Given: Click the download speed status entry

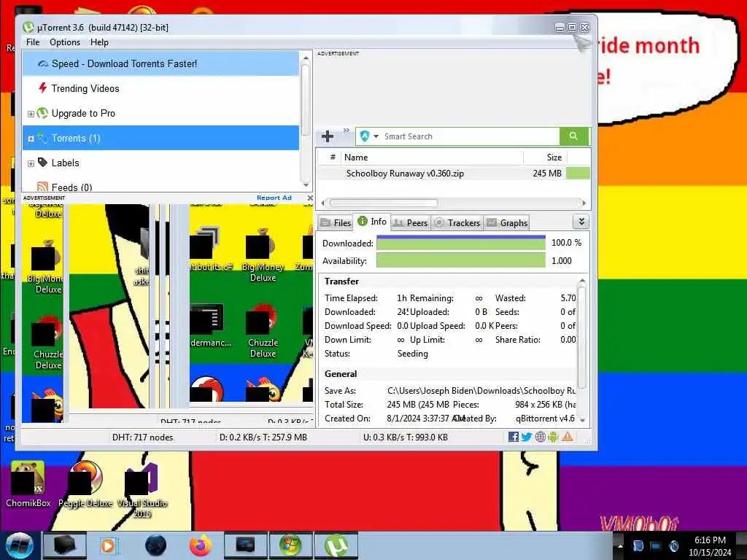Looking at the screenshot, I should click(x=263, y=437).
